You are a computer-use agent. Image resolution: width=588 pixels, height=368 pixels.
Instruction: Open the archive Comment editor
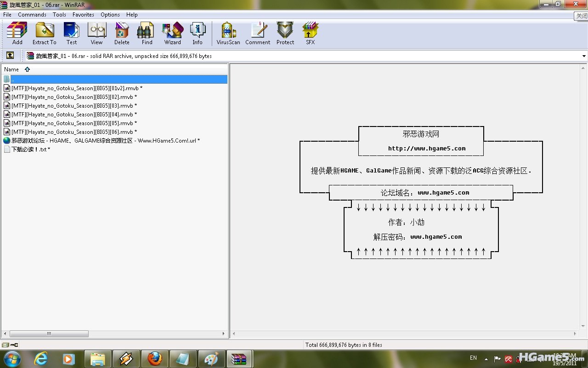pyautogui.click(x=258, y=33)
